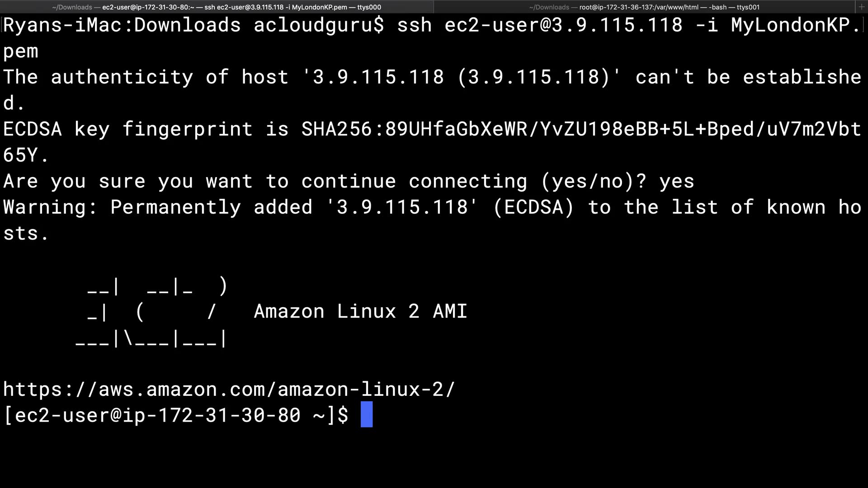Switch to the ec2-user ssh ttys000 tab

[217, 7]
